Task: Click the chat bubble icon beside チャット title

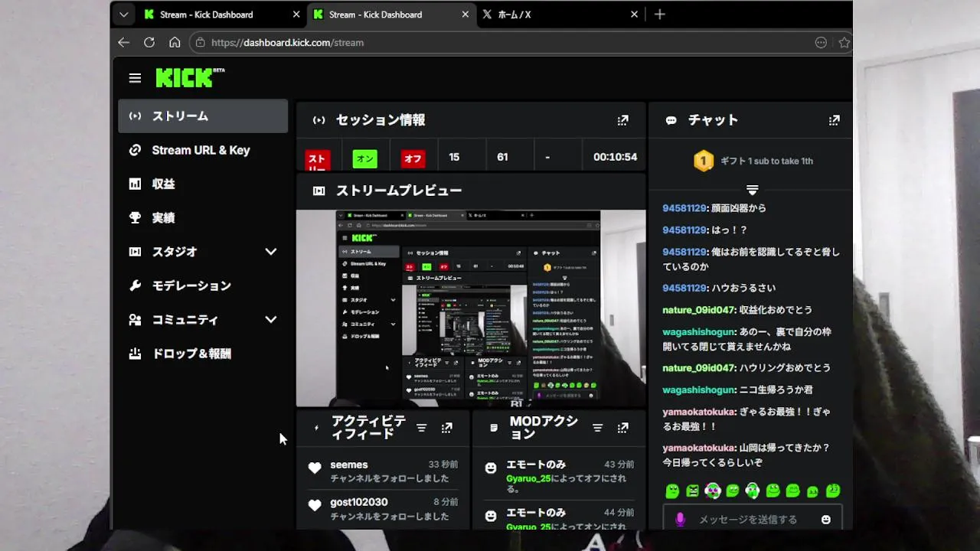Action: (671, 120)
